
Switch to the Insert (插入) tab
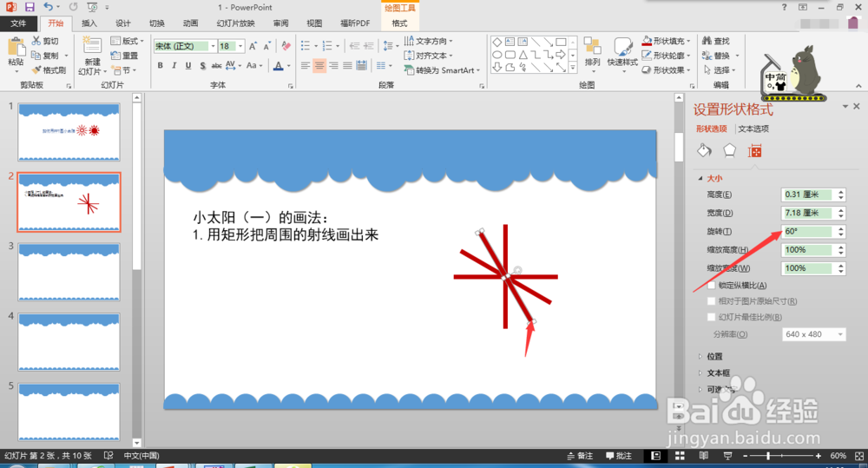89,23
